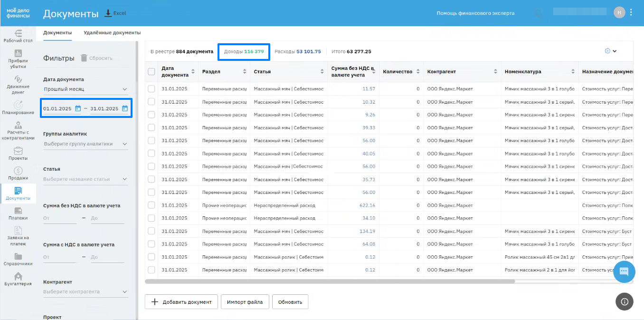Open Планирование sidebar icon
644x320 pixels.
(x=18, y=105)
